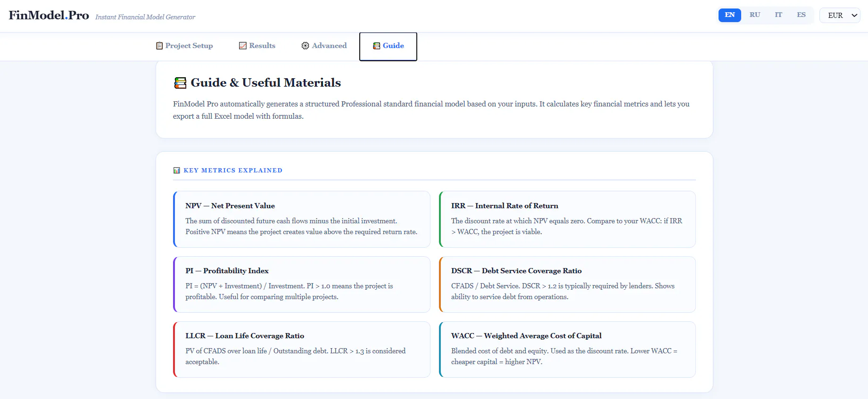
Task: Select the NPV Net Present Value card
Action: click(302, 219)
